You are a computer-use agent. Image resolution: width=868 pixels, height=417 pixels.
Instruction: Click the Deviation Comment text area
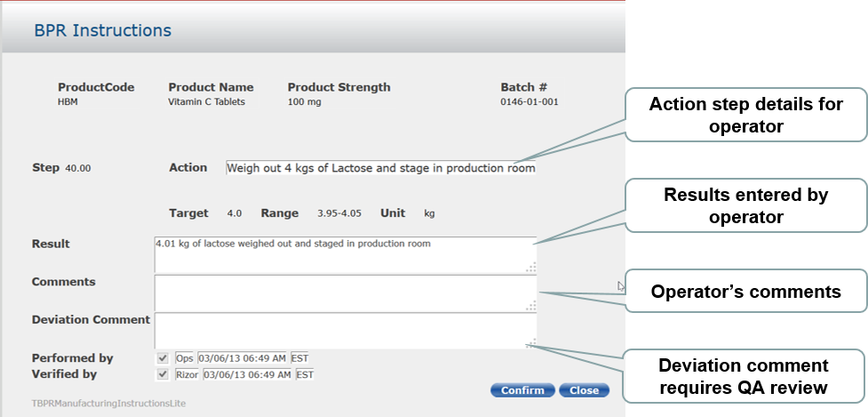coord(345,331)
